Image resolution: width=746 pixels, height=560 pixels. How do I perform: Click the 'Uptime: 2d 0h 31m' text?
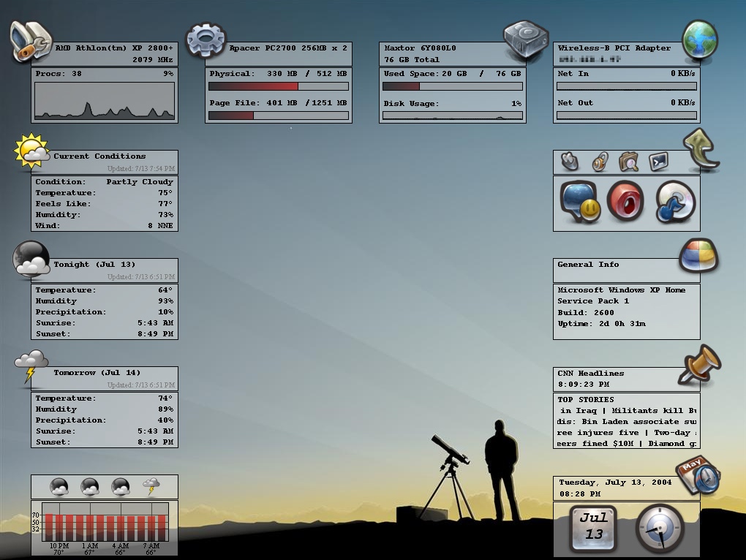601,324
